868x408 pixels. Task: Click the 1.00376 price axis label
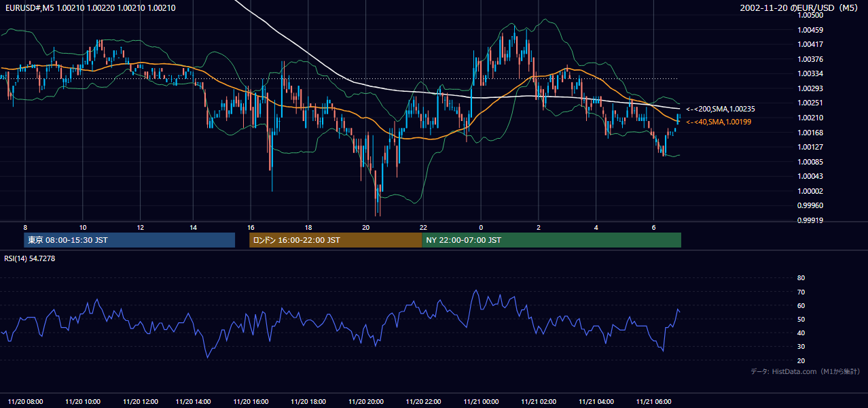(810, 59)
